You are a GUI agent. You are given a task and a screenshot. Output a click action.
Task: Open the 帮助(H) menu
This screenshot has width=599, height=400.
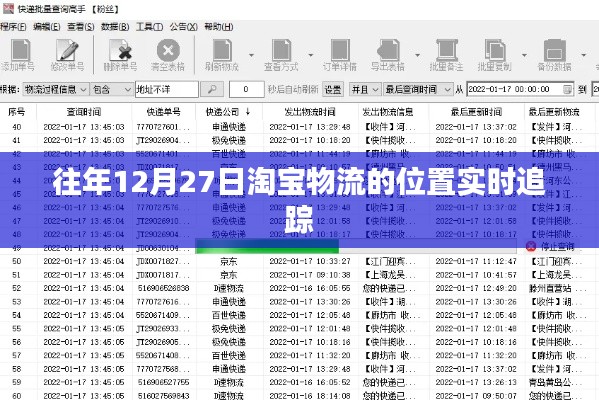(219, 27)
